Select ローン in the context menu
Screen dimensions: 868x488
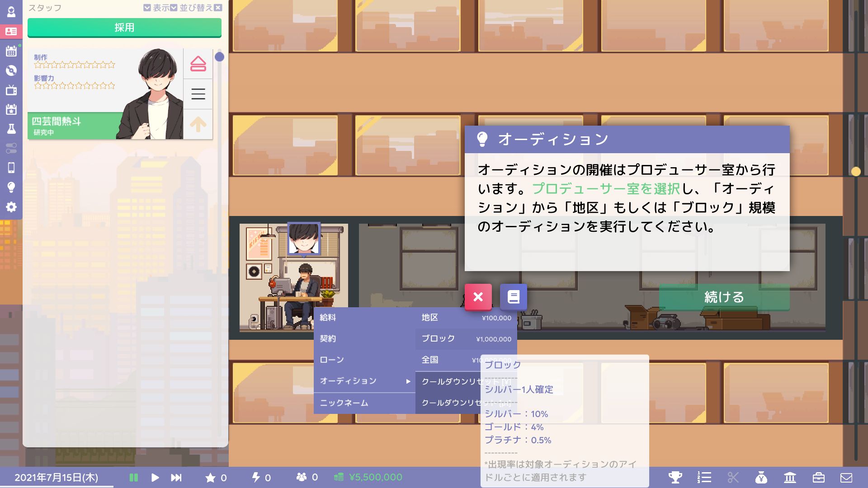coord(364,360)
